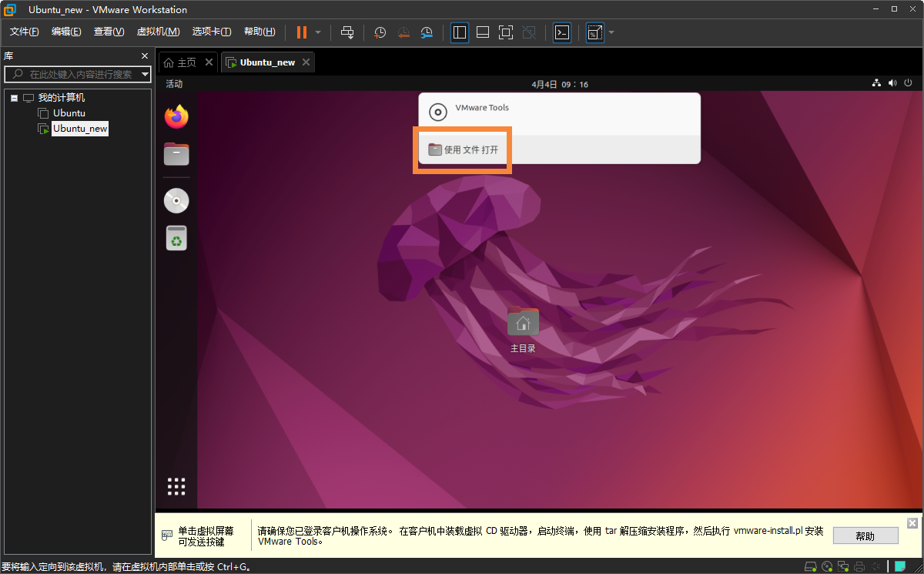Open the trash icon in the dock

tap(176, 238)
